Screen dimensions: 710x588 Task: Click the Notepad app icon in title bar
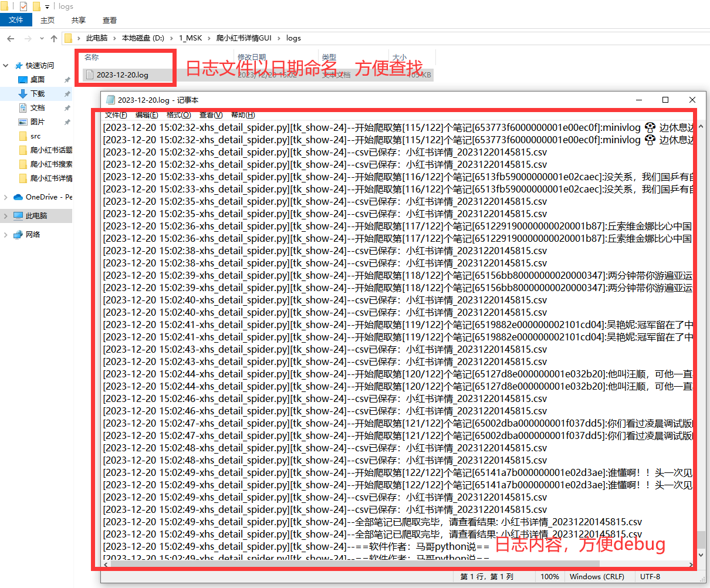[110, 100]
